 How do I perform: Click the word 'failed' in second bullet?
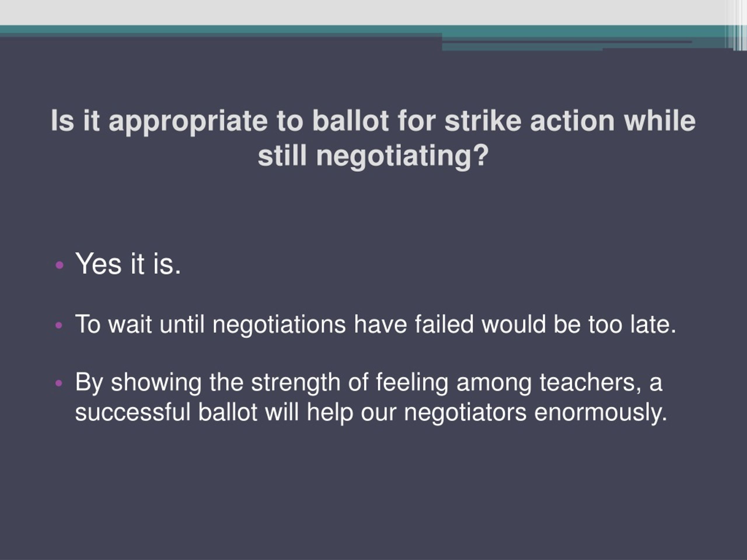444,324
